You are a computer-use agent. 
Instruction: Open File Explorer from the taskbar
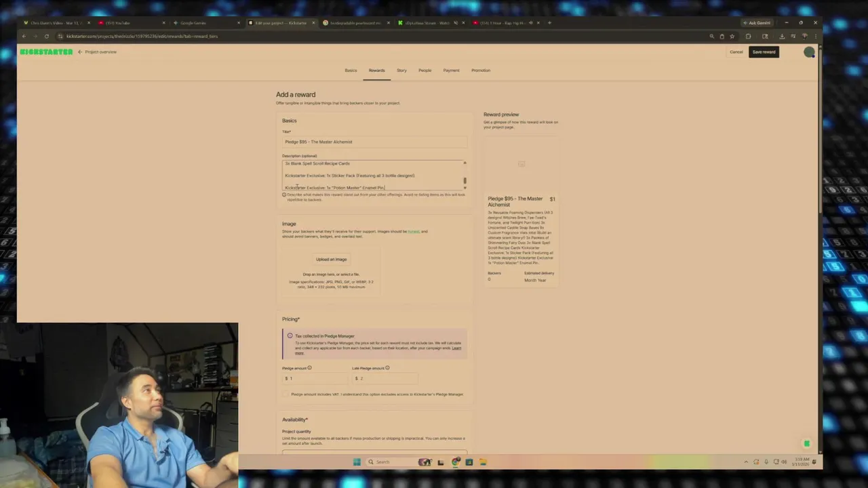point(483,462)
